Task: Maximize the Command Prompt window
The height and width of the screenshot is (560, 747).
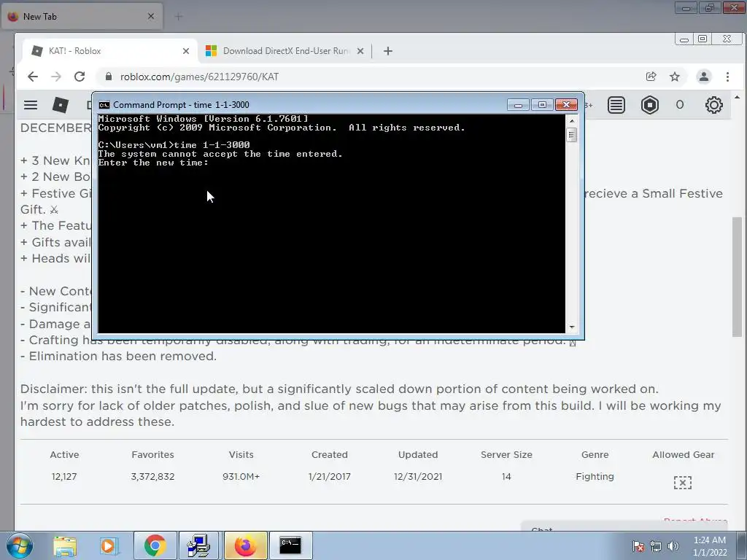Action: [x=542, y=105]
